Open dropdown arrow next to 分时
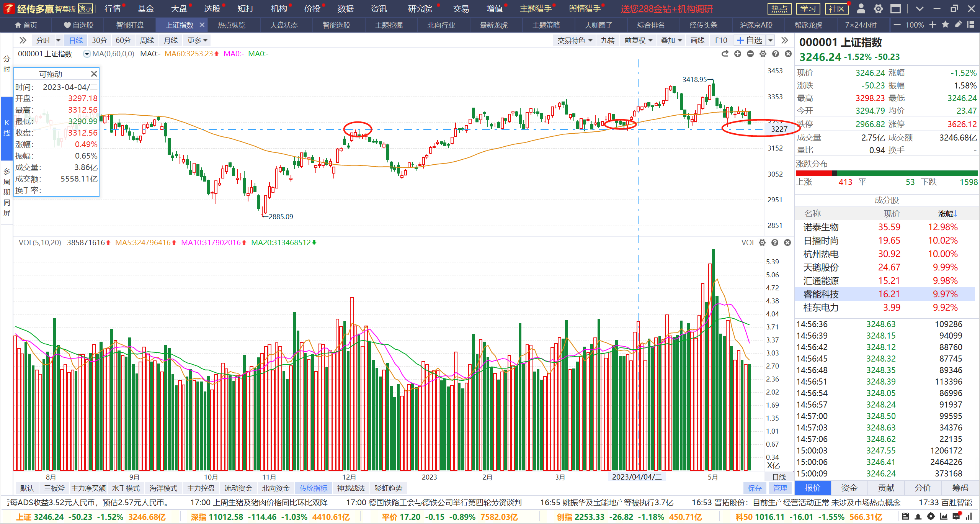 pyautogui.click(x=58, y=40)
